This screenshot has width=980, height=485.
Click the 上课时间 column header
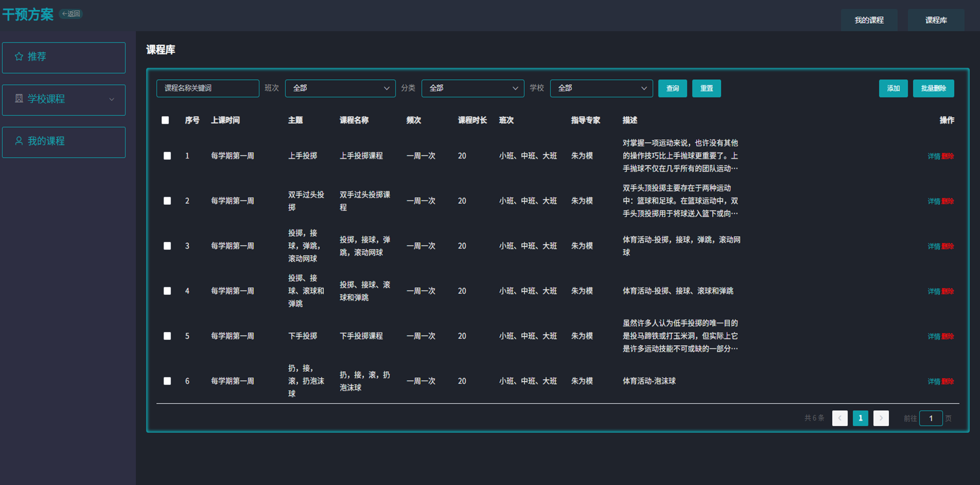225,120
